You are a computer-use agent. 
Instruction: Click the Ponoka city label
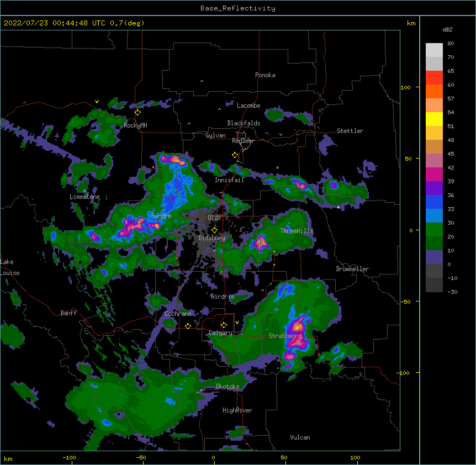(x=265, y=75)
